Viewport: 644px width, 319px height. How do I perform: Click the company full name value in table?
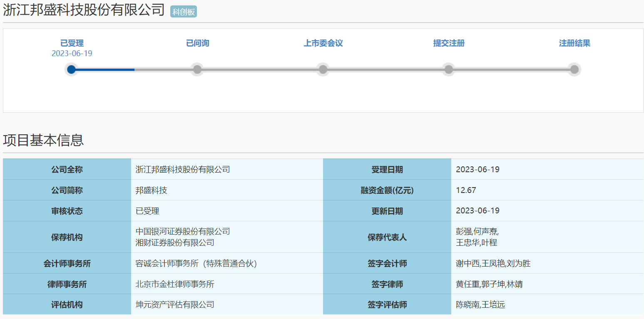click(x=183, y=169)
